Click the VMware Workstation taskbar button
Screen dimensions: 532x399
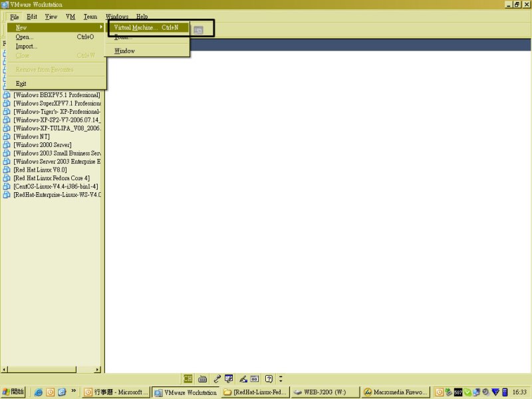(x=186, y=392)
